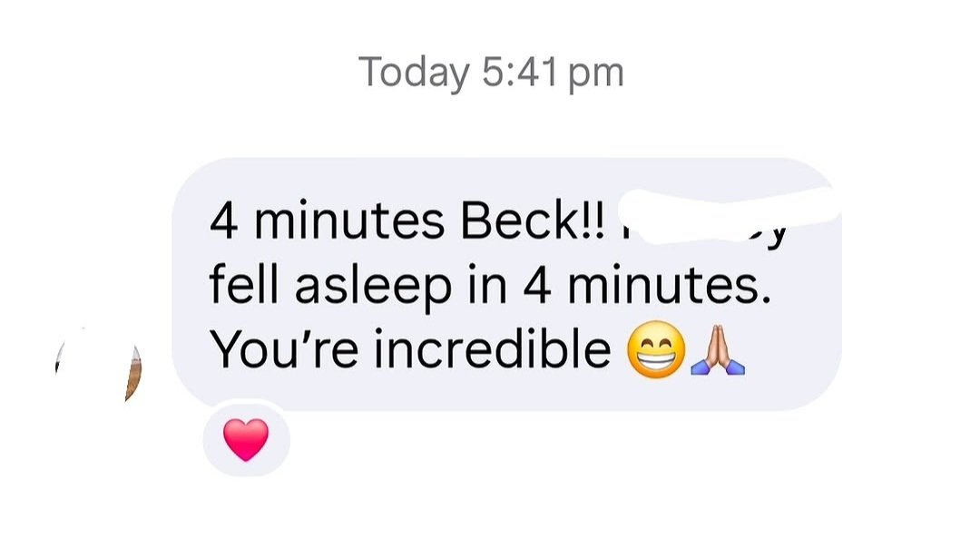
Task: Click the white redacted scribble in message
Action: tap(728, 214)
